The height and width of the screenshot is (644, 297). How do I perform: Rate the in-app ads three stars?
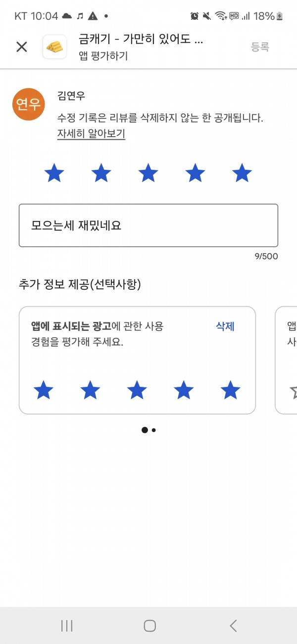click(137, 390)
